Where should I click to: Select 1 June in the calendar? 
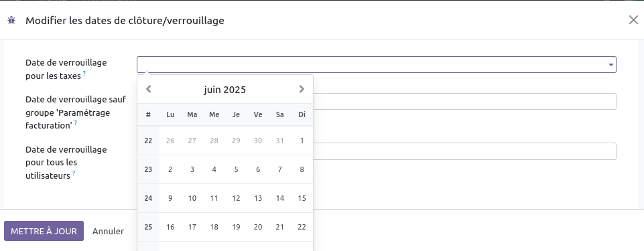[x=302, y=141]
